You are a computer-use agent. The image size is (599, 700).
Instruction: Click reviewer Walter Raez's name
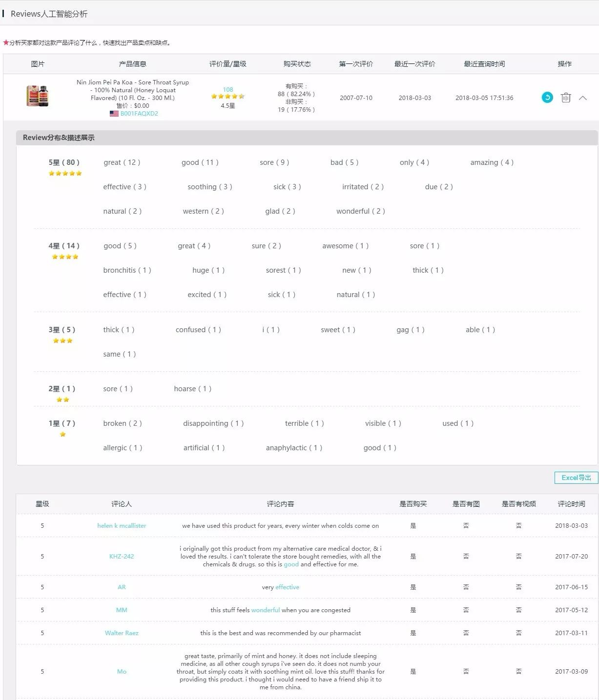coord(122,633)
